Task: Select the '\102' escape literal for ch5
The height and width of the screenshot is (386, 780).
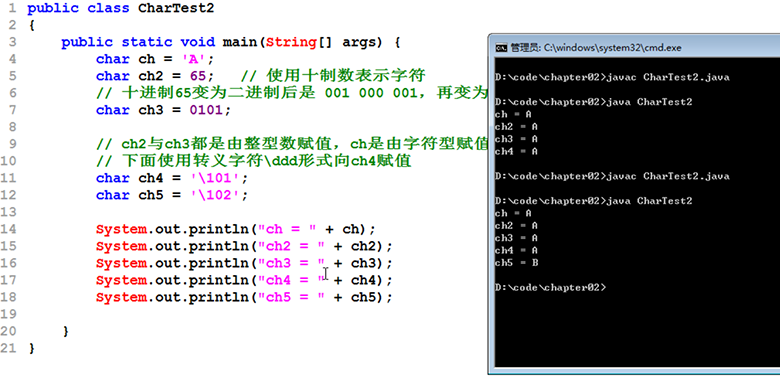Action: click(x=215, y=195)
